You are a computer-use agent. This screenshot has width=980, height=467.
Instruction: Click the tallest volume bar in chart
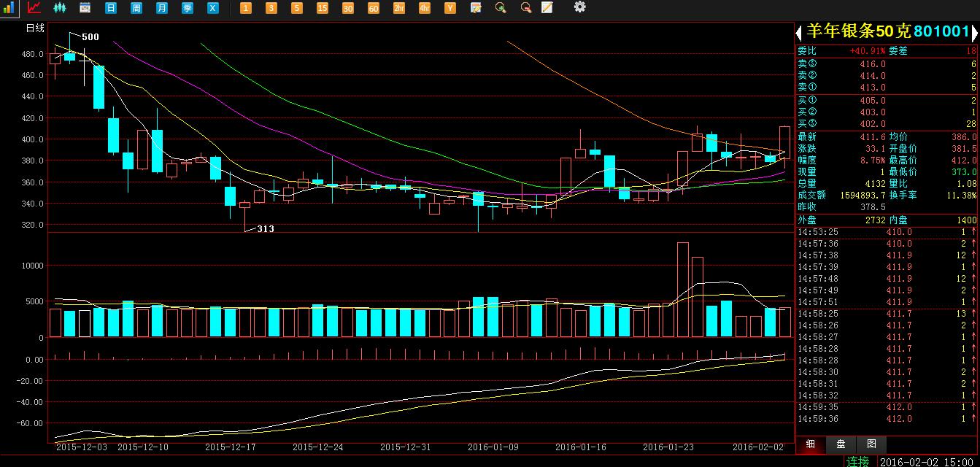(683, 290)
